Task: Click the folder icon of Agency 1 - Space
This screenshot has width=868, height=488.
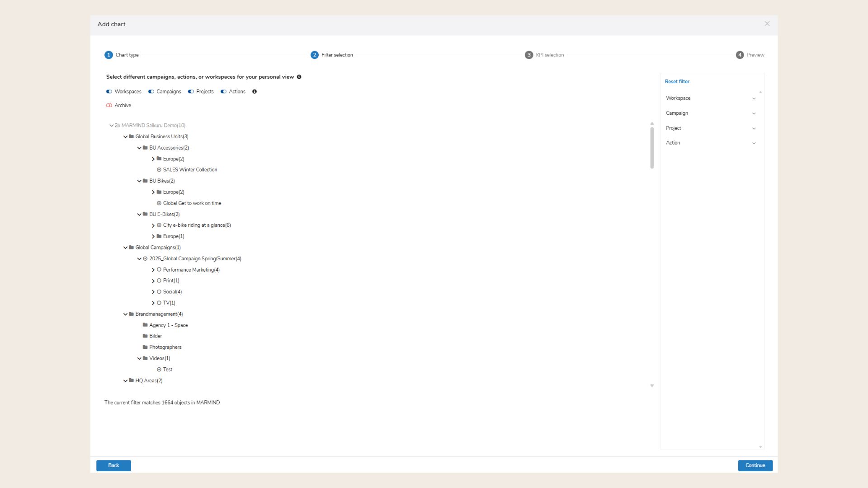Action: (x=145, y=325)
